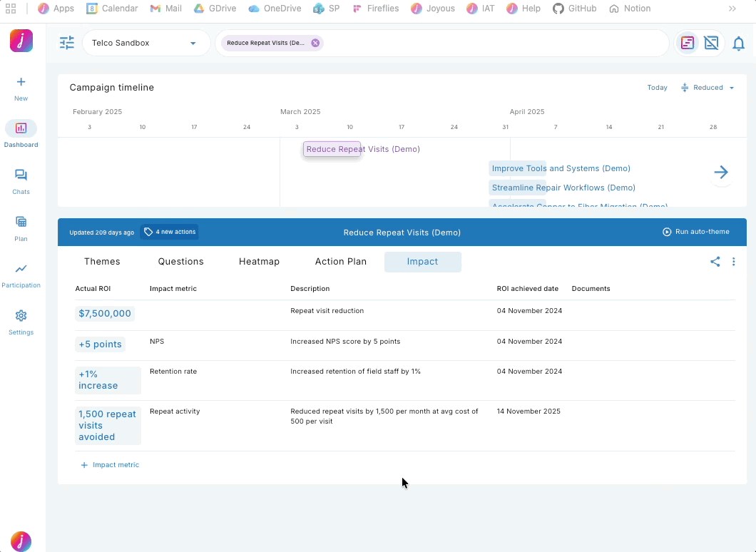
Task: Click the filter sliders icon beside Telco Sandbox
Action: pos(66,43)
